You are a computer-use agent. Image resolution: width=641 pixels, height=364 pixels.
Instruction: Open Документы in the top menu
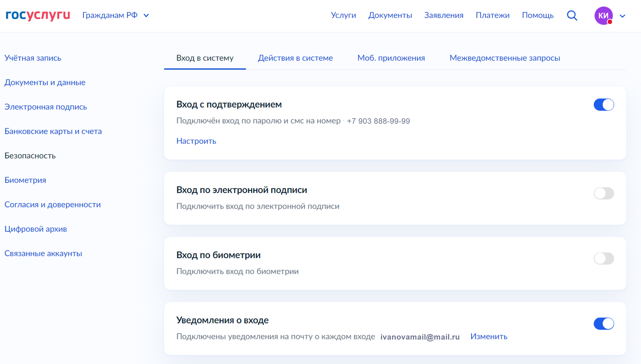point(390,15)
